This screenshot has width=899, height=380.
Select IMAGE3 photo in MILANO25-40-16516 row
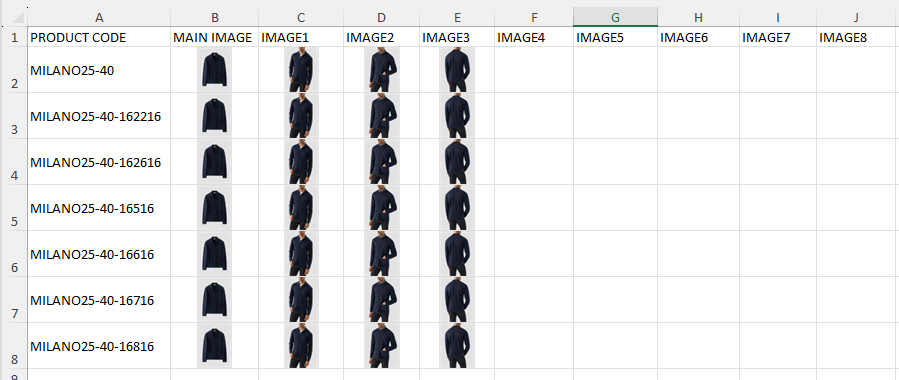click(457, 207)
